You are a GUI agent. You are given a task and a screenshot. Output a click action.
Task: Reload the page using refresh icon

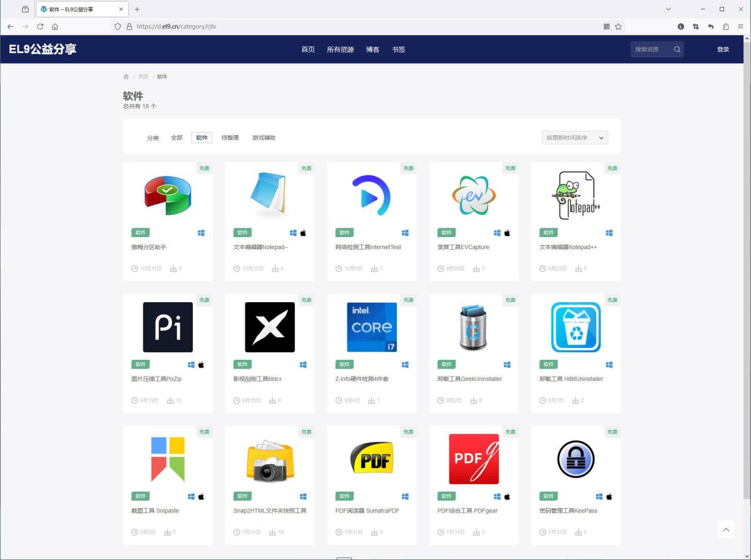pos(41,27)
